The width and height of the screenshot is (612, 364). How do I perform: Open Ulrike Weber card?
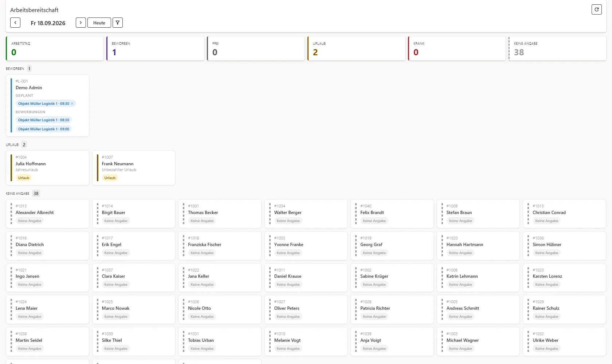click(564, 341)
